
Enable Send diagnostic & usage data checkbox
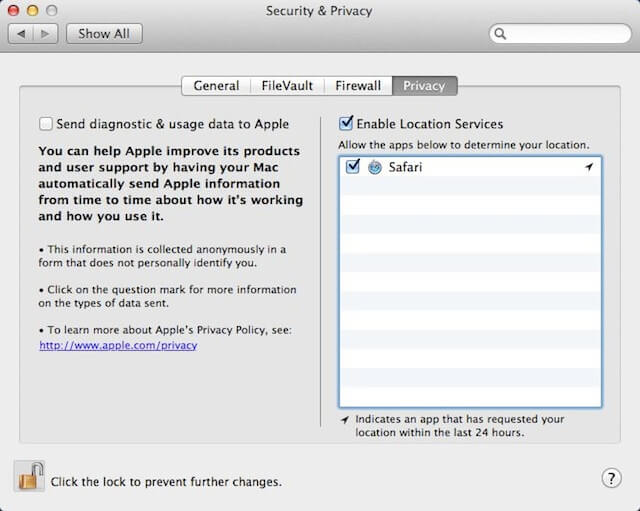pos(46,124)
